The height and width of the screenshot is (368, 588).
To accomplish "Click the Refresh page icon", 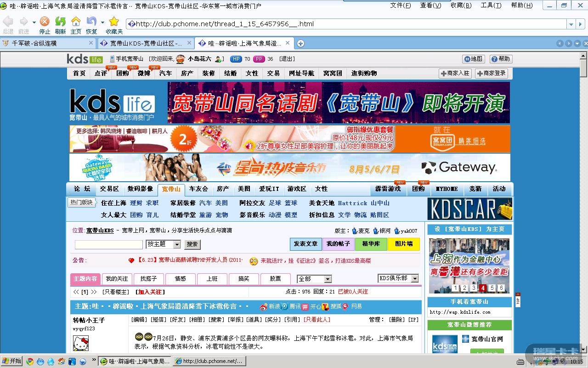I will pyautogui.click(x=60, y=22).
